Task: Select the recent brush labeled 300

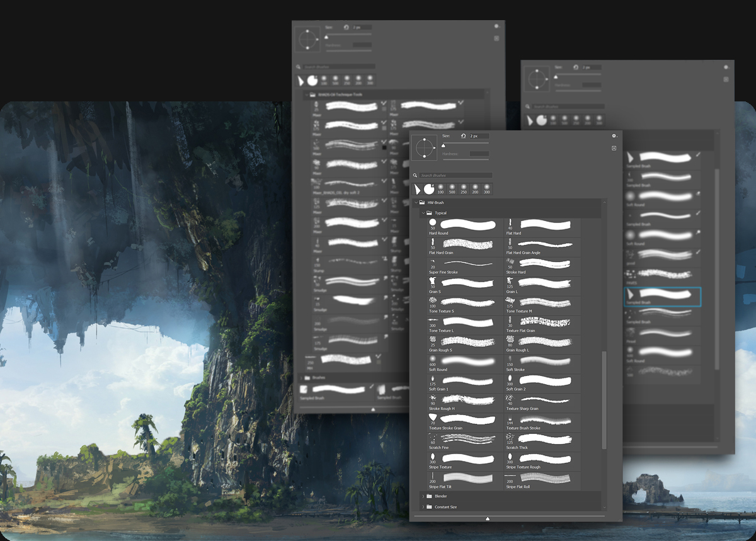Action: click(486, 188)
